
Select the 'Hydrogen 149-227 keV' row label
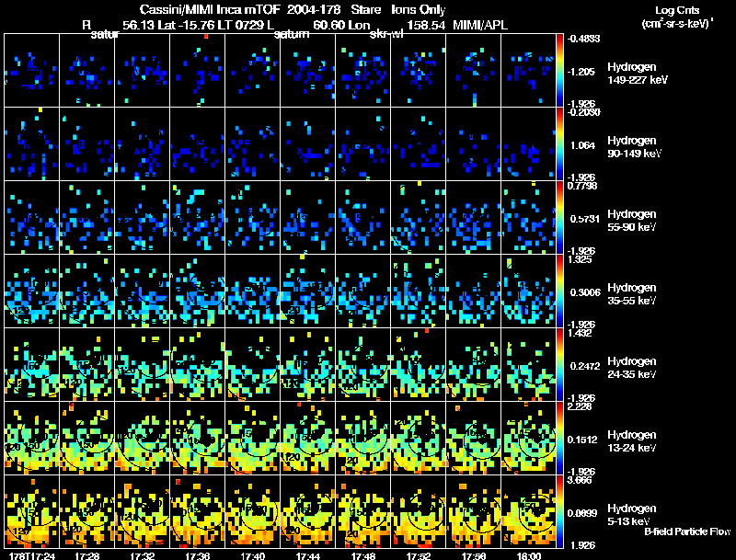point(638,74)
